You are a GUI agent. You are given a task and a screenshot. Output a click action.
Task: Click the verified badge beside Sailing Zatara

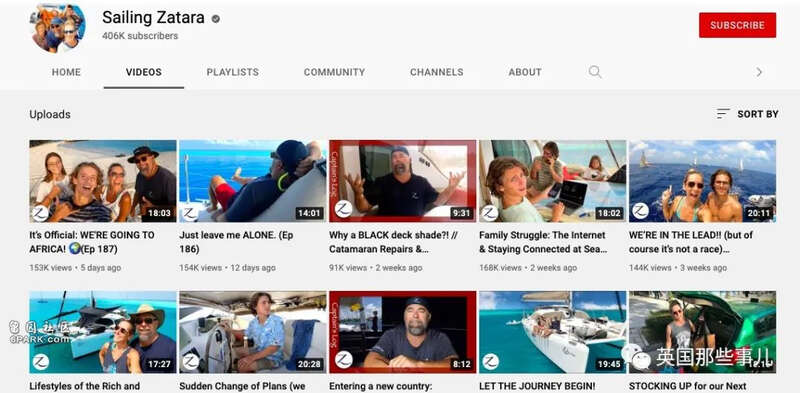216,19
